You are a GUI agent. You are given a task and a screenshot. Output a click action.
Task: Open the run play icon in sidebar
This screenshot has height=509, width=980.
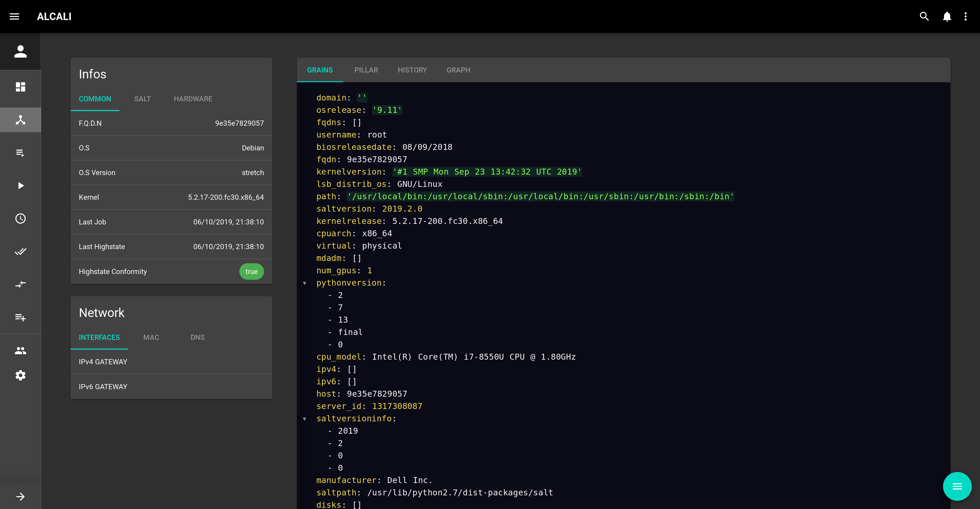(x=21, y=186)
